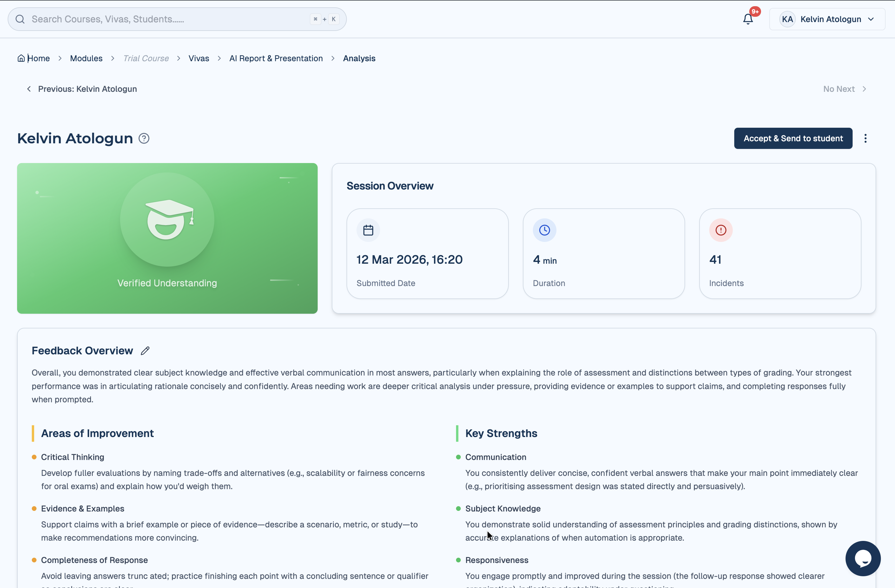The width and height of the screenshot is (895, 588).
Task: Click the Subject Knowledge strength item
Action: (x=503, y=509)
